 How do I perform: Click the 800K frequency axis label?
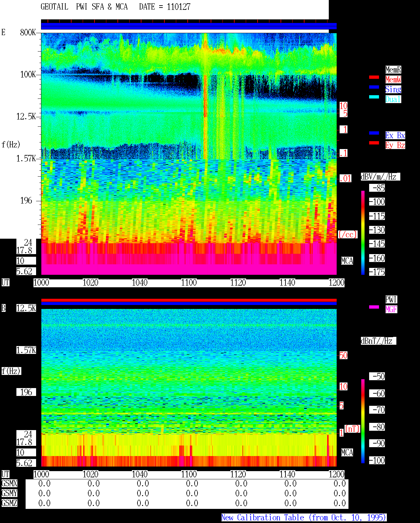[28, 32]
